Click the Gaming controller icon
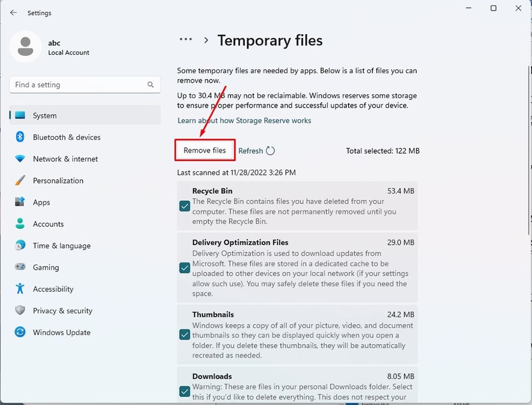The height and width of the screenshot is (405, 532). pos(20,267)
